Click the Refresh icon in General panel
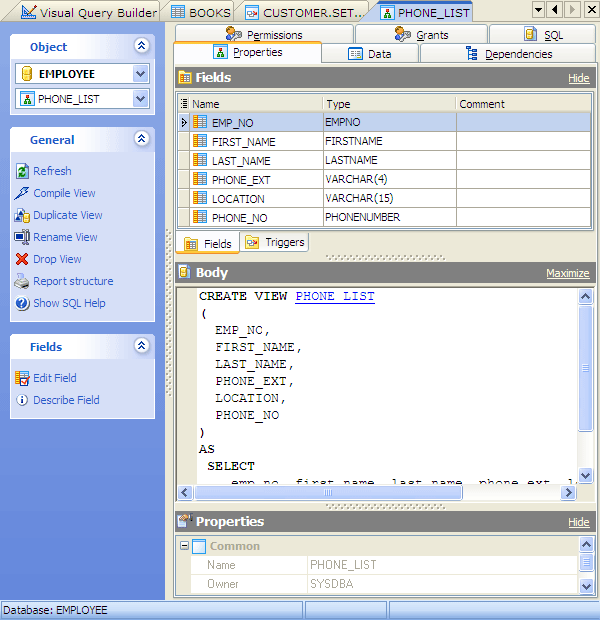This screenshot has width=600, height=620. [x=22, y=171]
